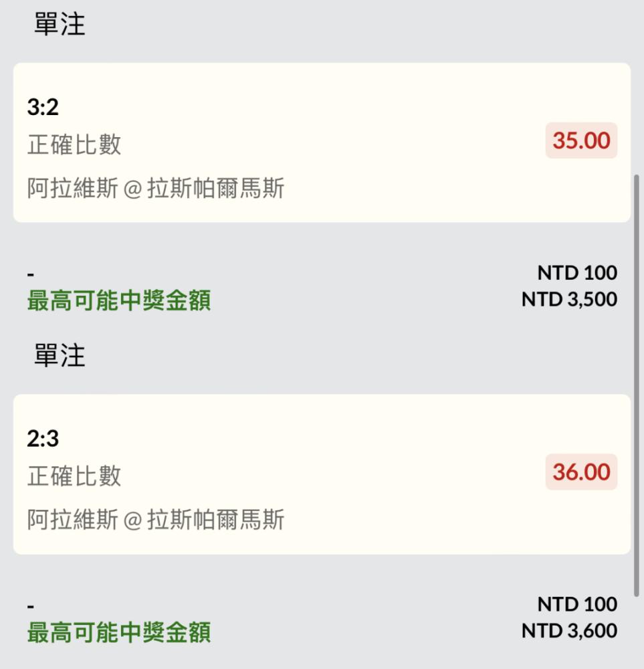Click the NTD 3,600 payout amount
644x669 pixels.
569,631
